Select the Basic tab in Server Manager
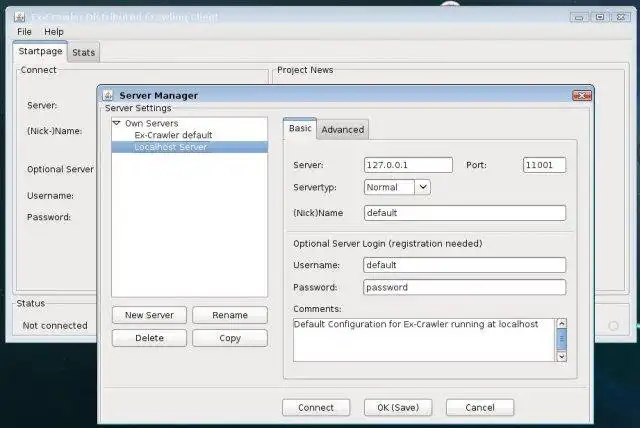The height and width of the screenshot is (428, 640). [x=300, y=129]
